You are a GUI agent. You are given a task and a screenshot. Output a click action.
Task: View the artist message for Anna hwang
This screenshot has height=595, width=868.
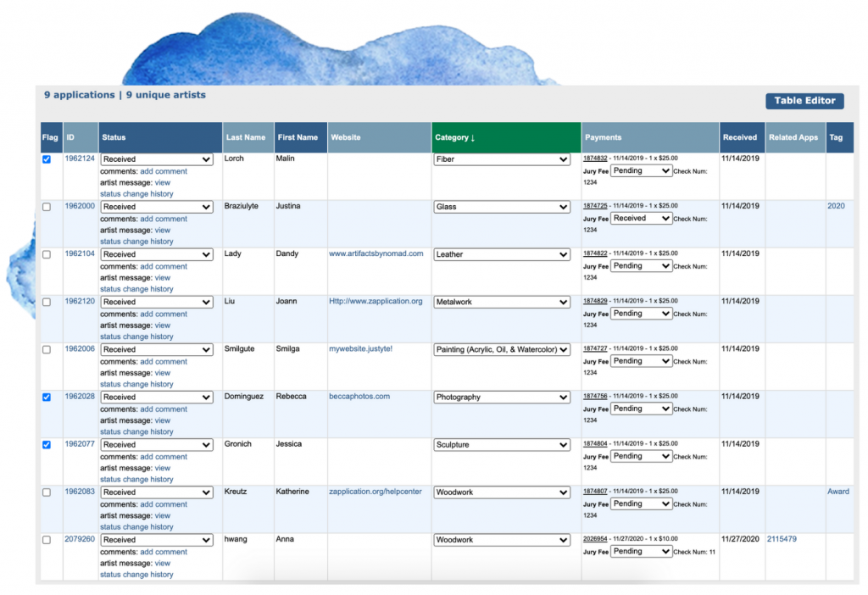pos(161,563)
